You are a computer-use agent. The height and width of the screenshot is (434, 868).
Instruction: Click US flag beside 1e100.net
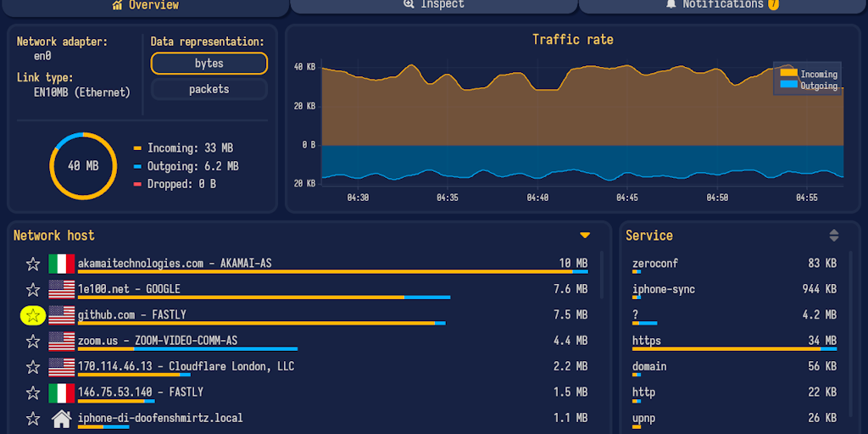[x=61, y=290]
